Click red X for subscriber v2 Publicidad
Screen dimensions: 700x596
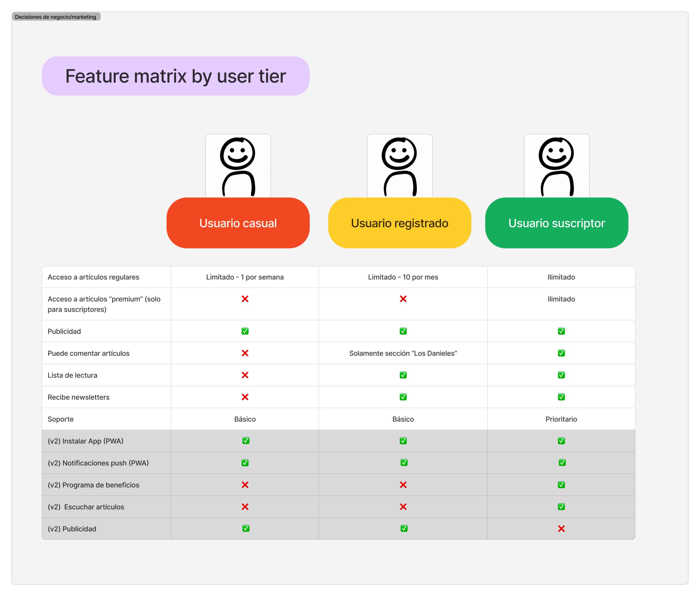point(561,528)
